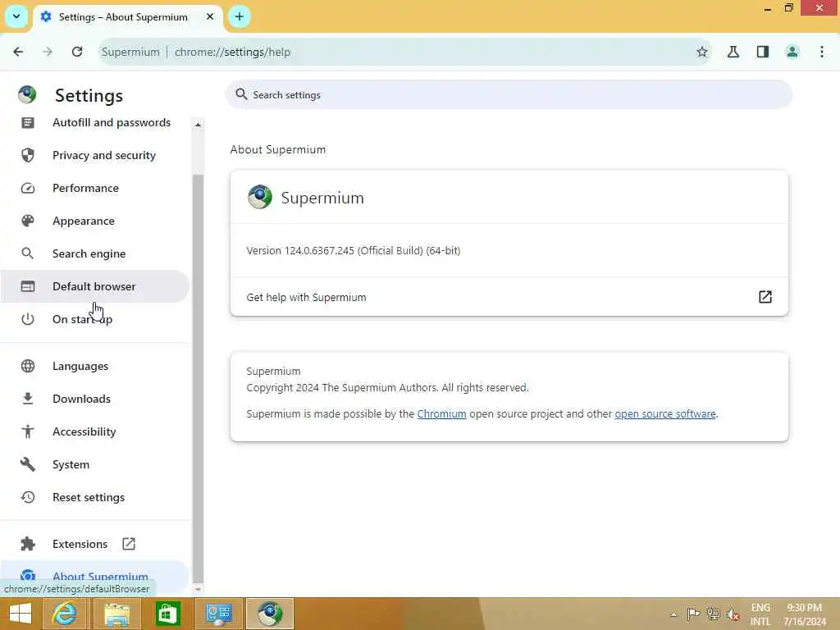The image size is (840, 630).
Task: Click Get help with Supermium row
Action: [x=509, y=297]
